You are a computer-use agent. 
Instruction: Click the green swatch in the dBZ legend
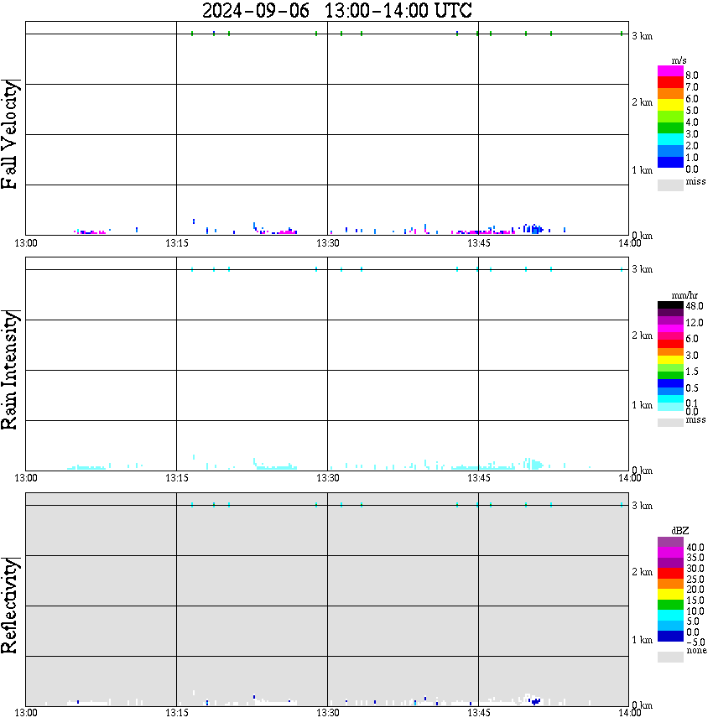tap(670, 605)
